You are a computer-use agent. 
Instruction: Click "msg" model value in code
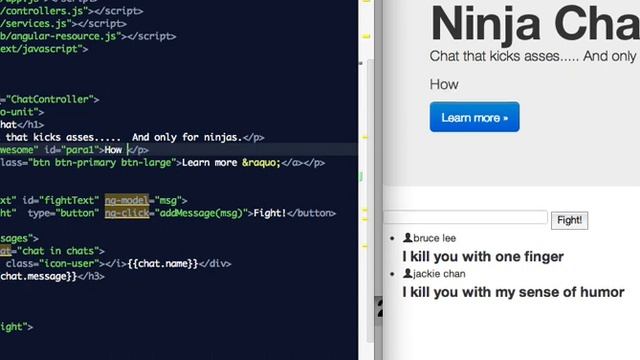click(x=168, y=200)
